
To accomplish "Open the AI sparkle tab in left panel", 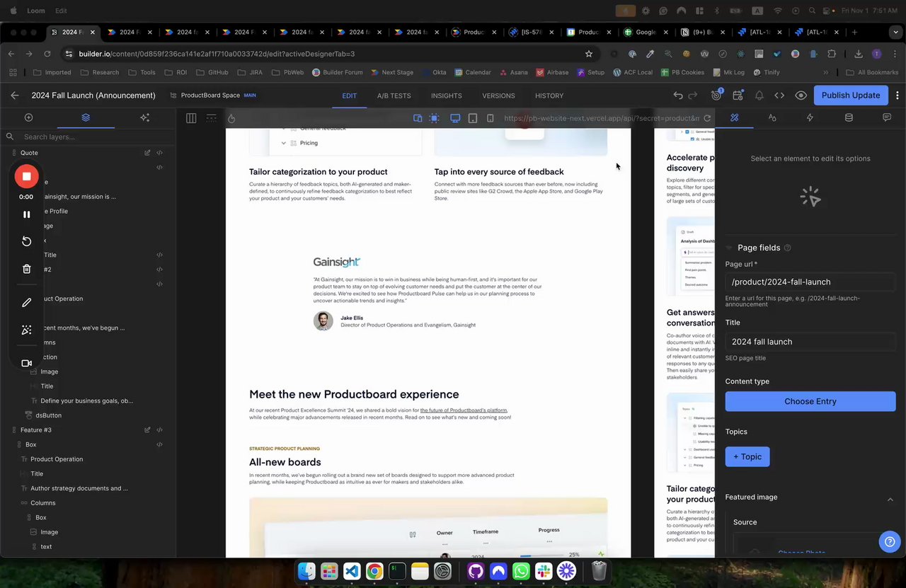I will tap(145, 117).
